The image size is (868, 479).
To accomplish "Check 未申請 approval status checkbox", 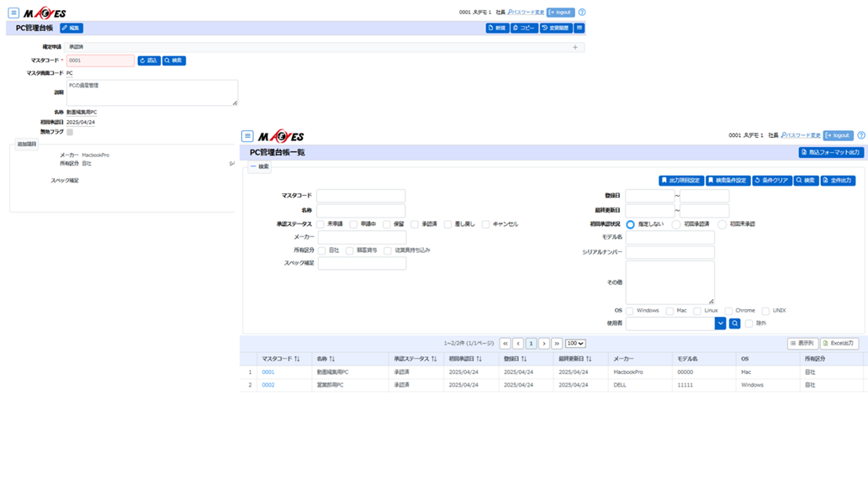I will [320, 224].
